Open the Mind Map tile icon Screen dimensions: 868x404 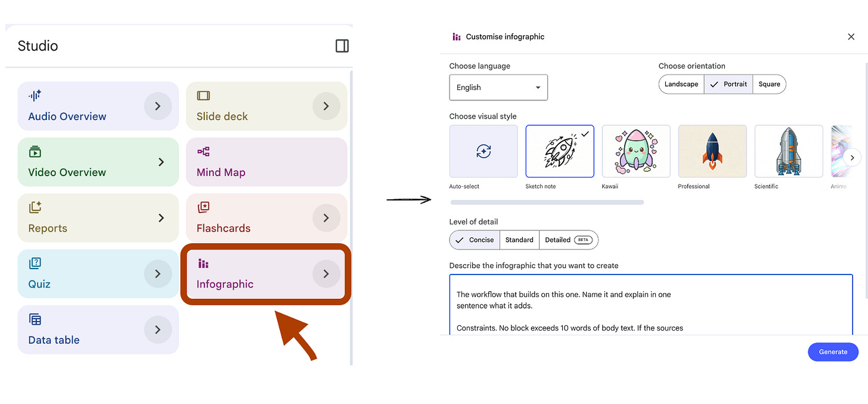(x=203, y=152)
